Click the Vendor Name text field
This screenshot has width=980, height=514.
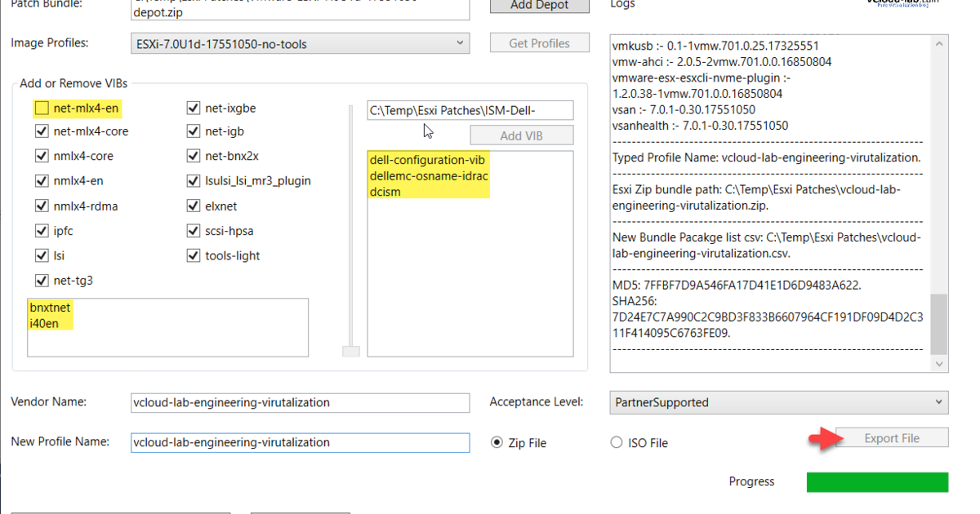tap(300, 402)
